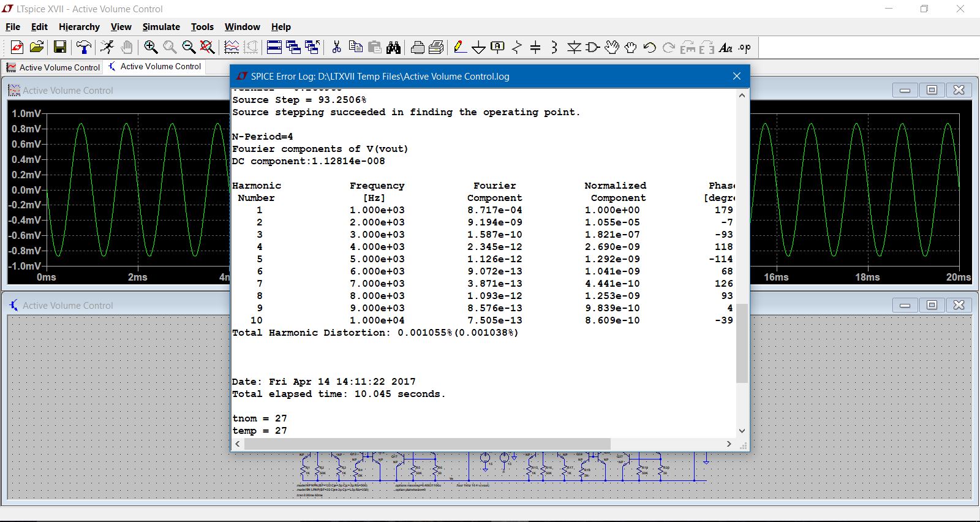Open the View menu
980x522 pixels.
pyautogui.click(x=121, y=27)
